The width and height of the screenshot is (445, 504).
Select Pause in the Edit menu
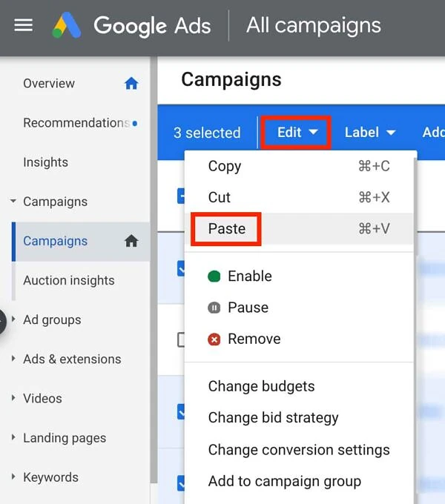click(x=299, y=308)
